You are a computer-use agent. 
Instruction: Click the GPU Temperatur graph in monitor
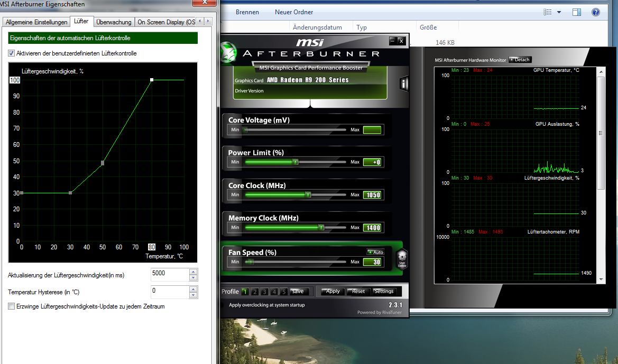tap(515, 97)
